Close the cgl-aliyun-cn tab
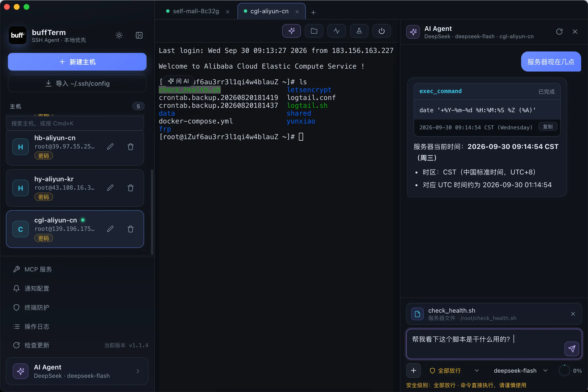This screenshot has height=392, width=588. (297, 12)
